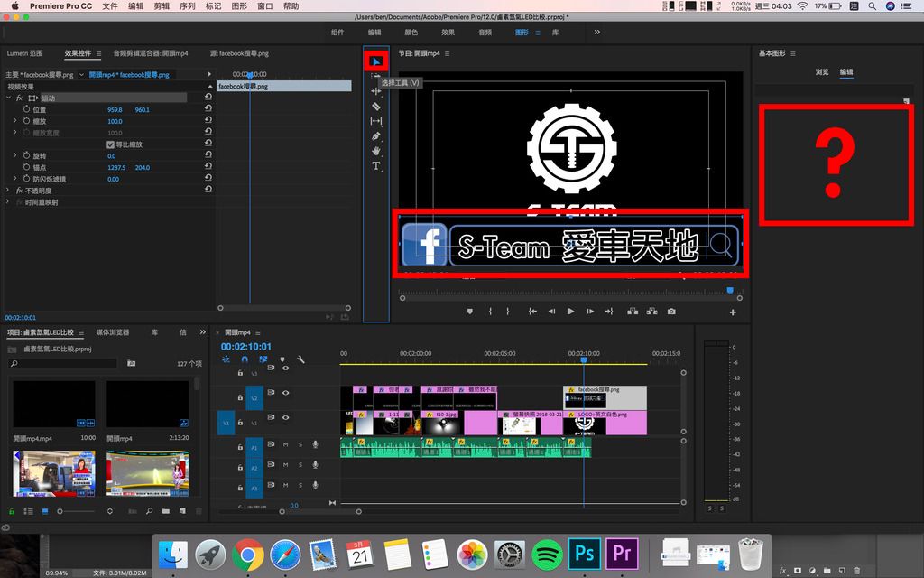Select the Track Select Forward tool
Image resolution: width=924 pixels, height=578 pixels.
coord(375,77)
